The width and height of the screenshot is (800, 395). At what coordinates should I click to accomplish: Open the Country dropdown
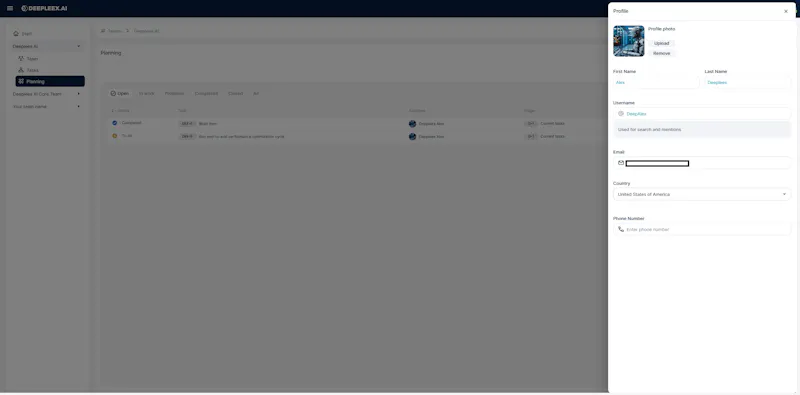[702, 194]
